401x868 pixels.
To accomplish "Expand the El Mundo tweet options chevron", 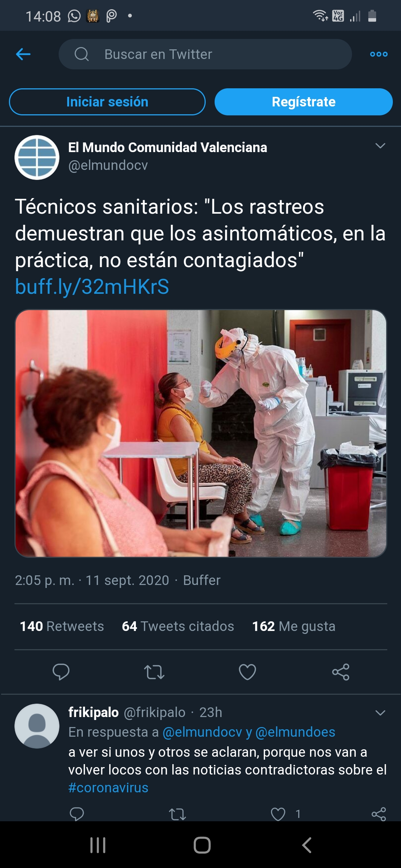I will click(x=380, y=146).
